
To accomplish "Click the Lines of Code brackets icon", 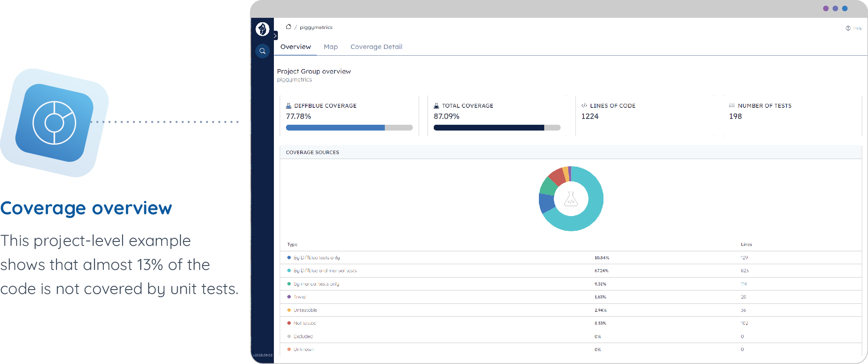I will [584, 106].
